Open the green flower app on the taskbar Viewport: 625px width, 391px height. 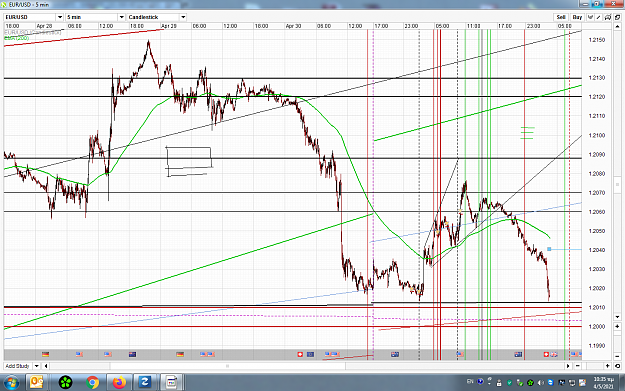pyautogui.click(x=65, y=383)
